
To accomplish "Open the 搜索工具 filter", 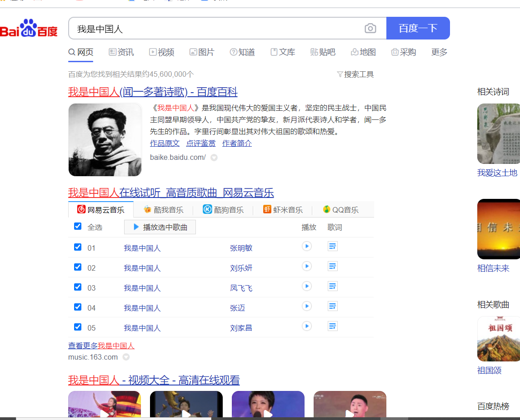I will 355,74.
